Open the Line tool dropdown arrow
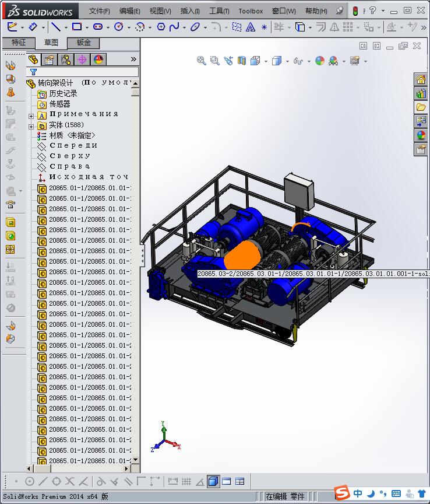The width and height of the screenshot is (430, 504). click(x=66, y=27)
